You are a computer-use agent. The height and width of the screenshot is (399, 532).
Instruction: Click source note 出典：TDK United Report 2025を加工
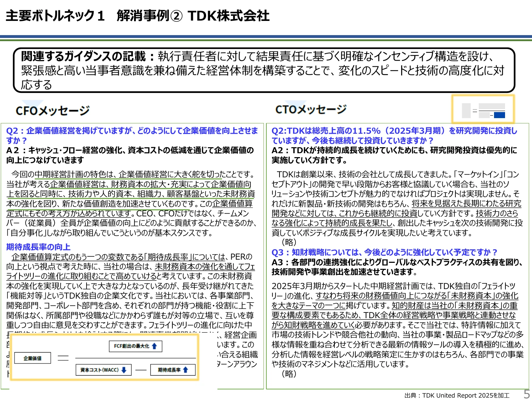coord(457,395)
